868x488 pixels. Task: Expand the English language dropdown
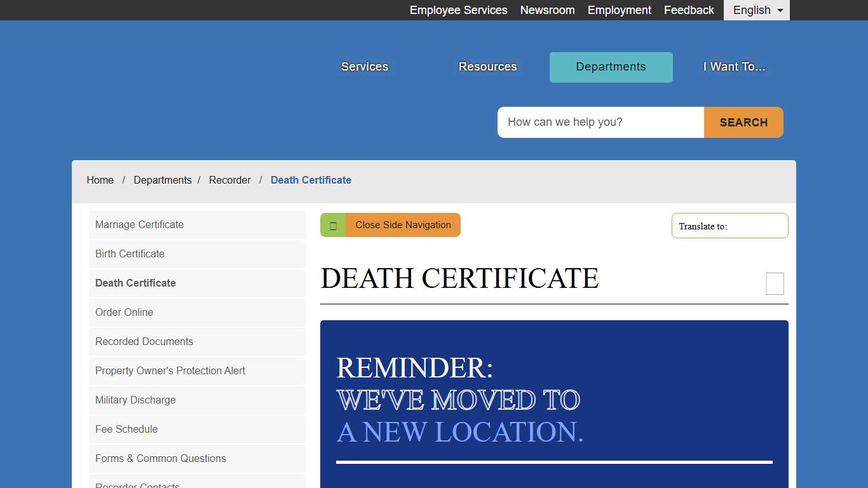coord(756,10)
